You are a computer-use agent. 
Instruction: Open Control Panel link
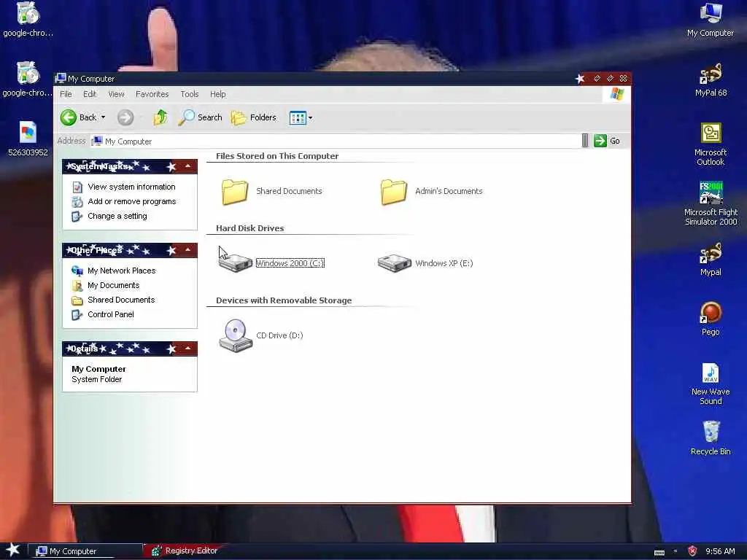tap(111, 314)
